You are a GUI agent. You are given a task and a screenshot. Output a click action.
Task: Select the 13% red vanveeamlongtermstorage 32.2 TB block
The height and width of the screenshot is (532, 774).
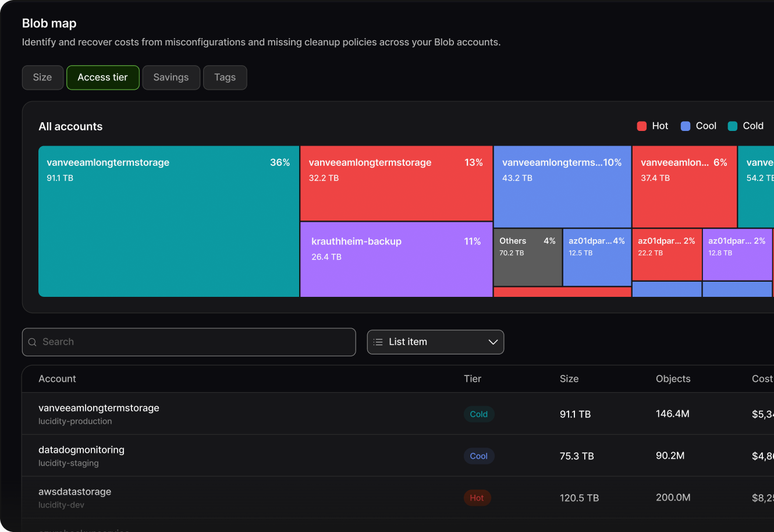396,183
